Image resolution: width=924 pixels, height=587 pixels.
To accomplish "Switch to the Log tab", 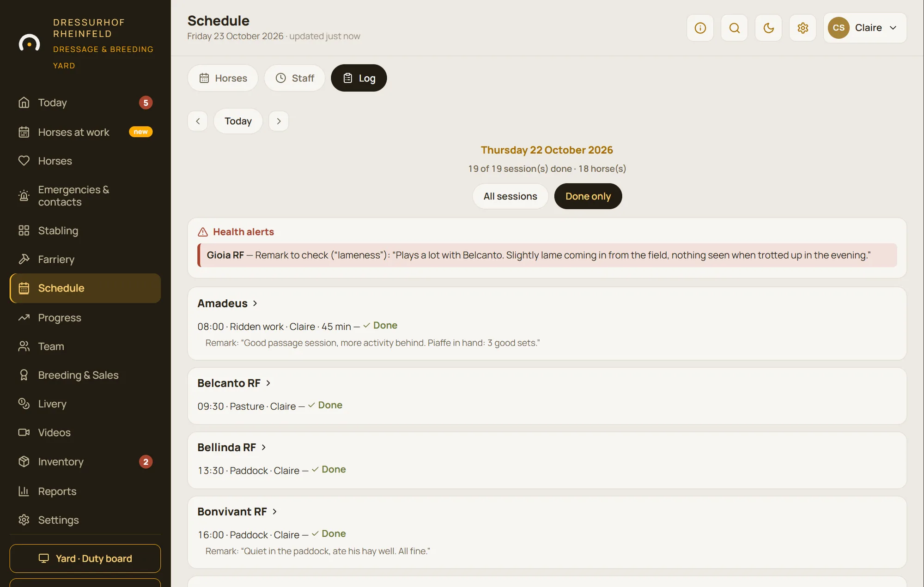I will [359, 78].
